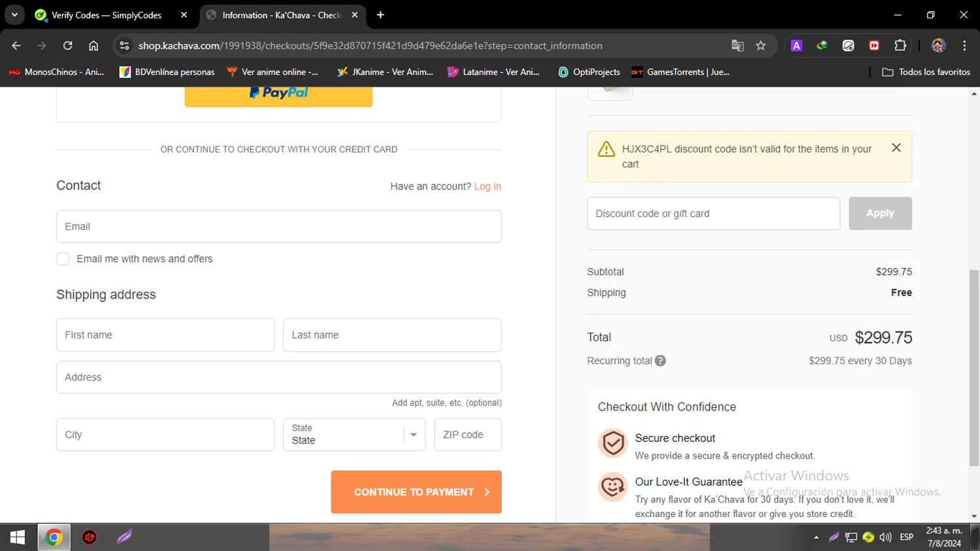Open Chrome from the taskbar
Screen dimensions: 980x551
pyautogui.click(x=54, y=537)
